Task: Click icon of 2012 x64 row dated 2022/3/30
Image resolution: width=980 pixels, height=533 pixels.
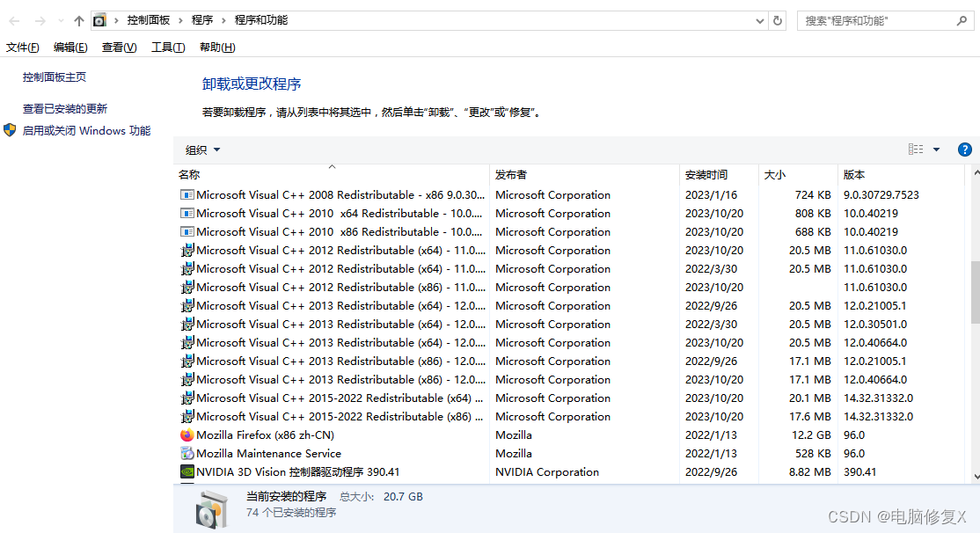Action: [186, 268]
